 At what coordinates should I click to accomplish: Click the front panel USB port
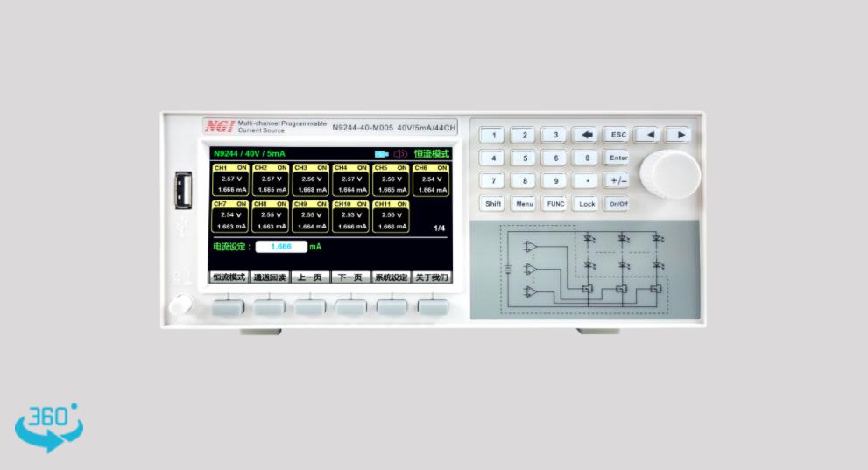pos(183,190)
